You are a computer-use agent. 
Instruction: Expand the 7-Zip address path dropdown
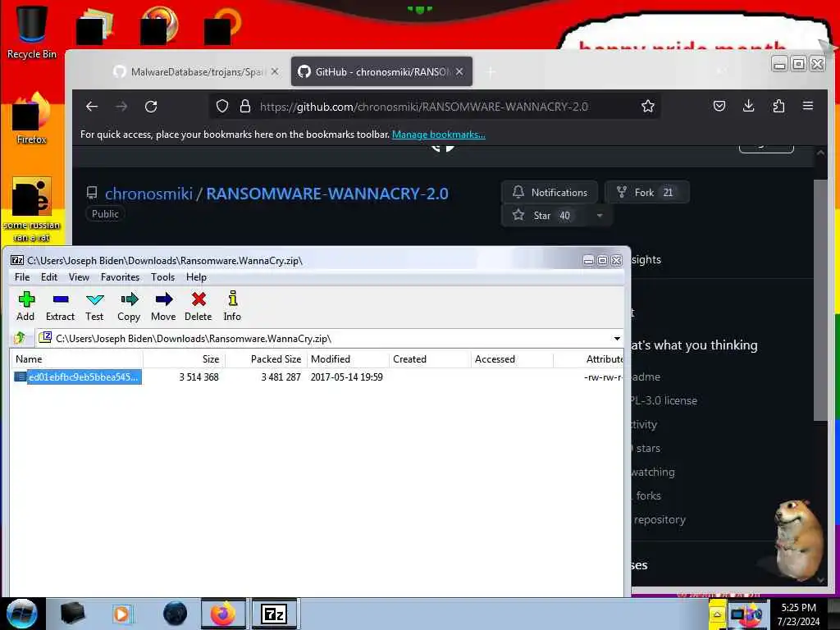pyautogui.click(x=617, y=339)
